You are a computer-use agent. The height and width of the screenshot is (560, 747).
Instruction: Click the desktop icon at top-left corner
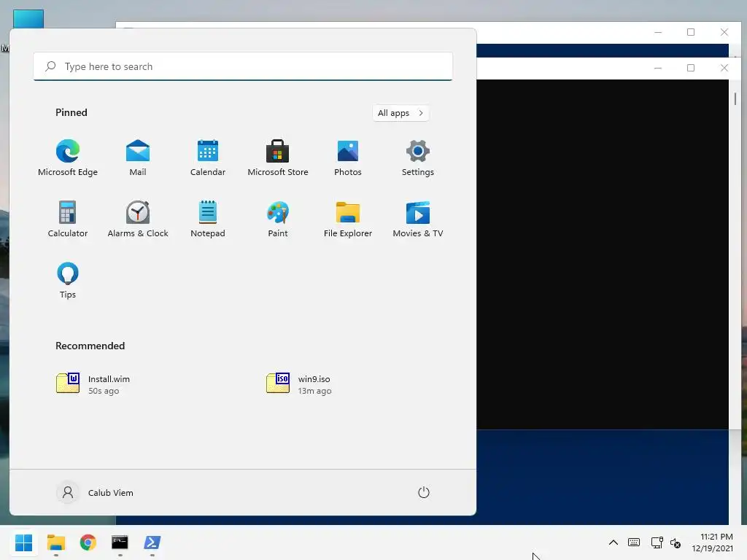pos(28,19)
